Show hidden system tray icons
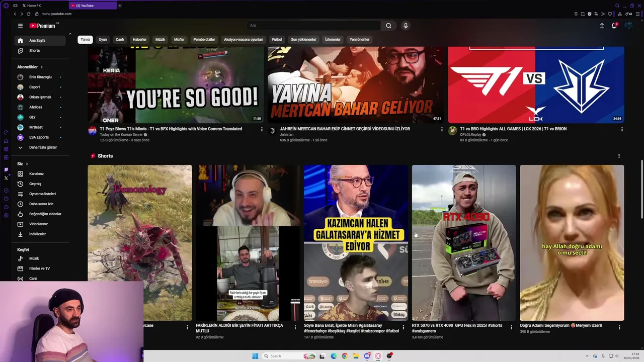The height and width of the screenshot is (362, 644). pyautogui.click(x=587, y=356)
